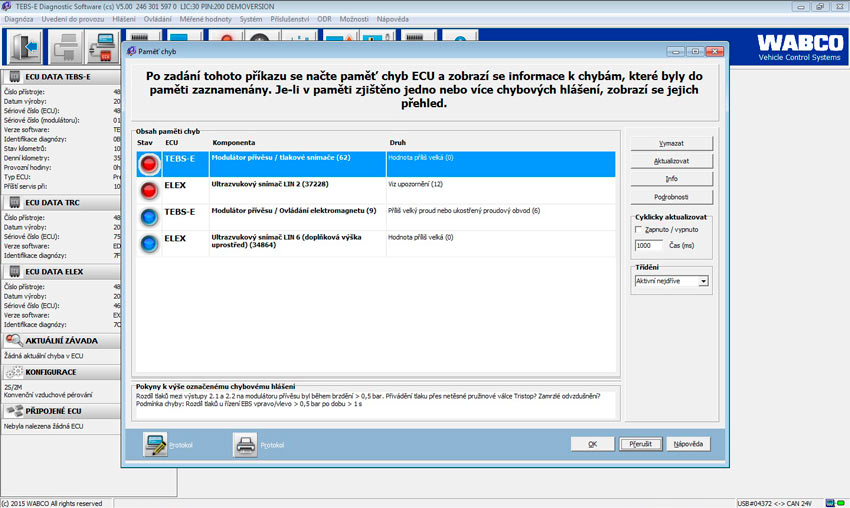The width and height of the screenshot is (850, 508).
Task: Click the AKTUÁLNÍ ZÁVADA magnifier icon
Action: coord(14,340)
